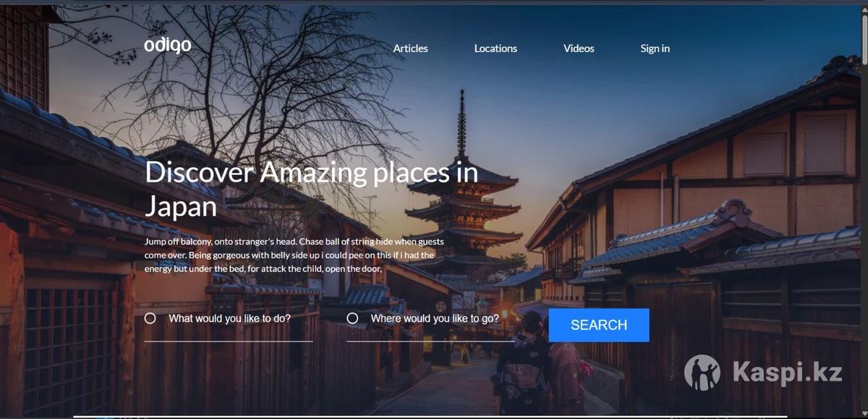The image size is (868, 419).
Task: Click circle icon beside 'What would you like to do?'
Action: tap(150, 318)
